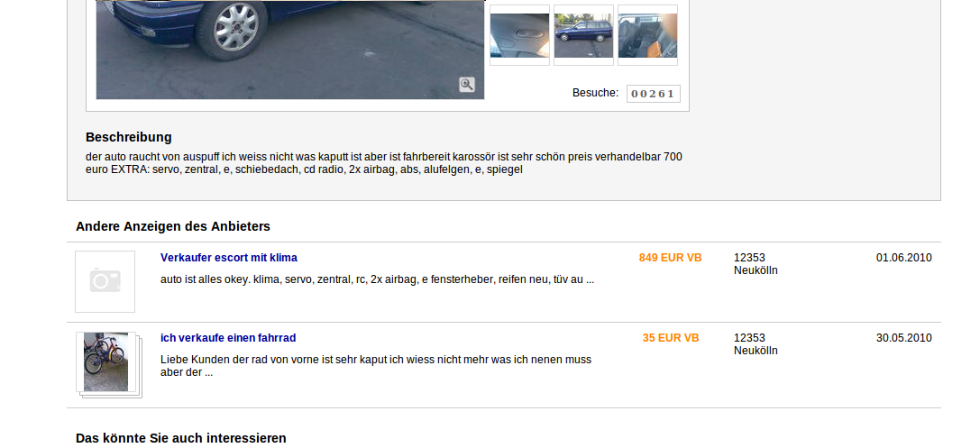
Task: Open the 'ich verkaufe einen fahrrad' listing
Action: 228,338
